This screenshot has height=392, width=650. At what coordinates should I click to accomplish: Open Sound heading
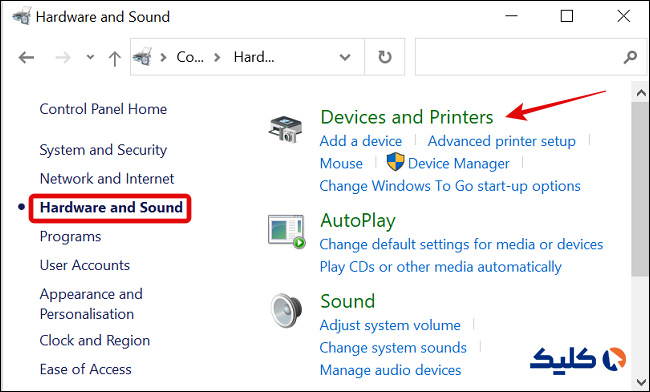[347, 301]
